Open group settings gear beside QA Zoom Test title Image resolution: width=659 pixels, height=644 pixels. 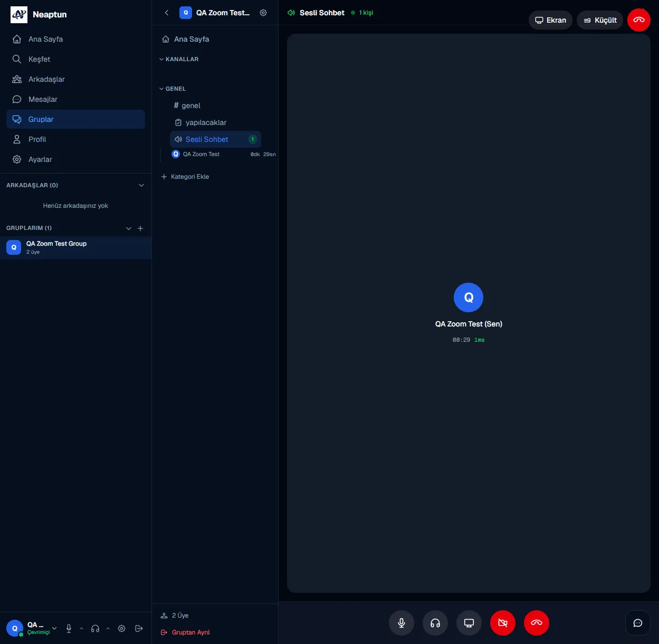click(263, 13)
